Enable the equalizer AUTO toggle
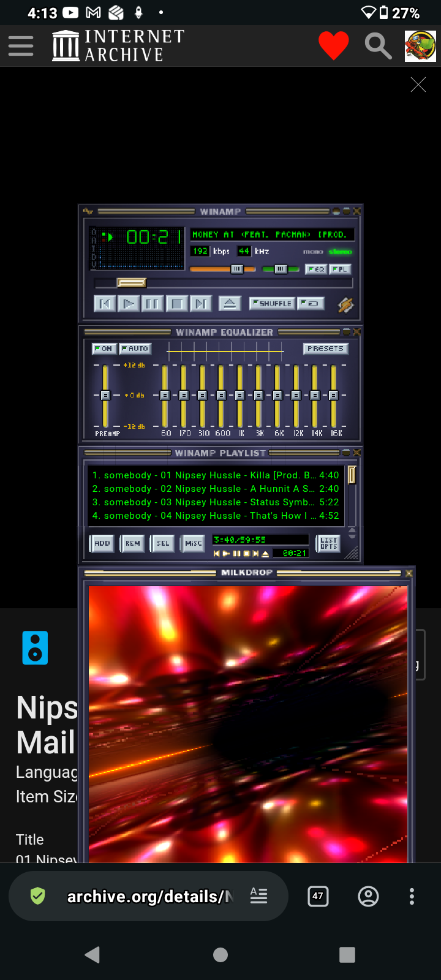 click(135, 349)
